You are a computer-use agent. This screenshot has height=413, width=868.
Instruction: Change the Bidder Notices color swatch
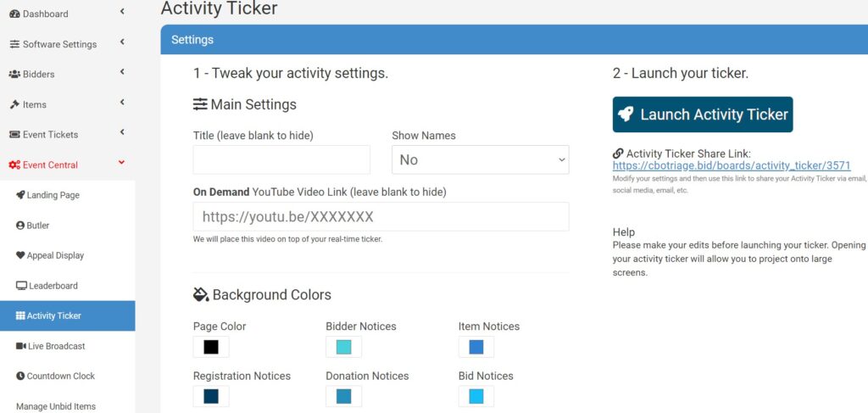343,347
